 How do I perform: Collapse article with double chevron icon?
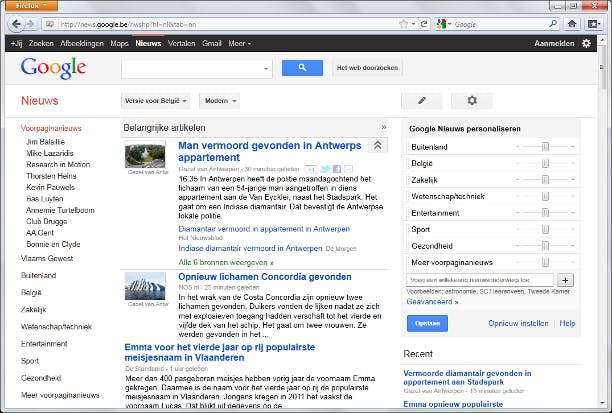click(x=377, y=146)
